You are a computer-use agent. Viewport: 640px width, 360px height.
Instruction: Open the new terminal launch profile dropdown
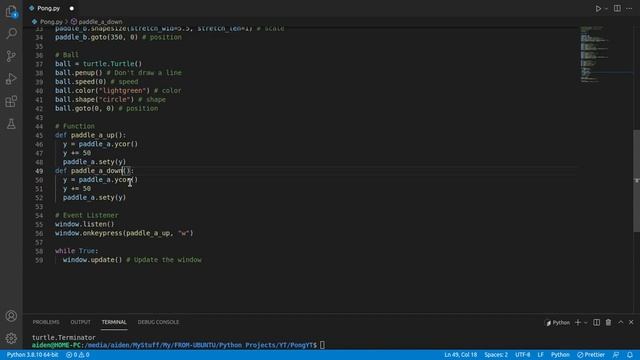coord(586,322)
